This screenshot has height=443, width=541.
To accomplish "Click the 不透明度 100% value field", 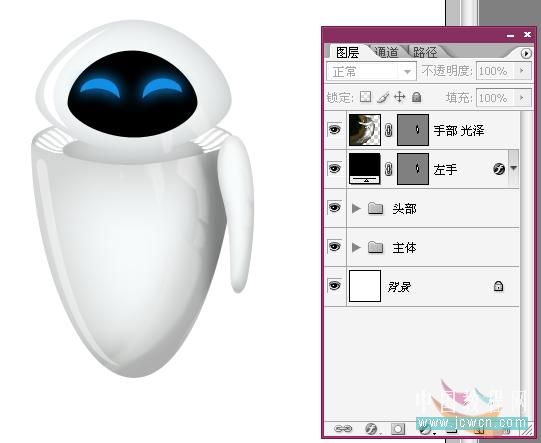I will (x=495, y=71).
